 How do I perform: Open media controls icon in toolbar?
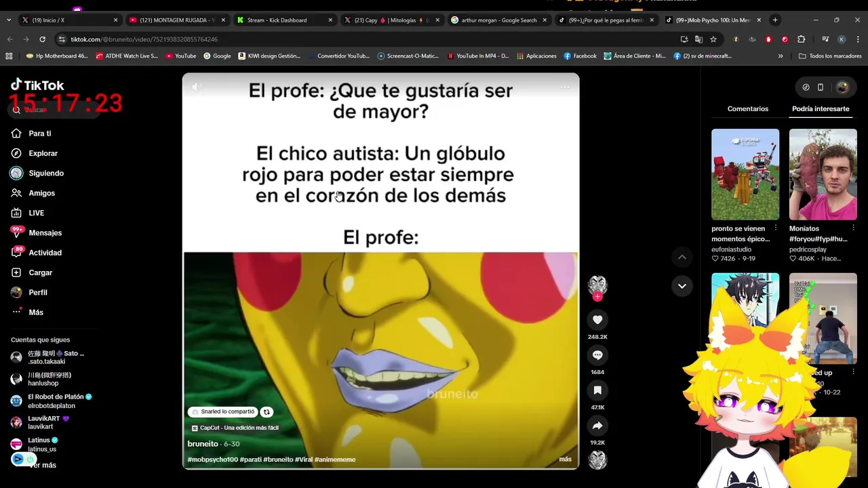[825, 39]
